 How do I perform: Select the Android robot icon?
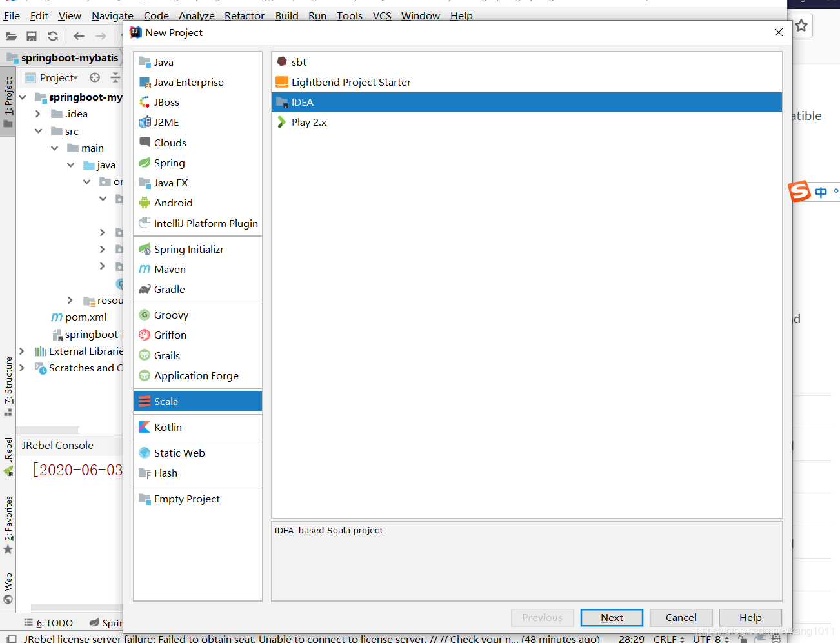click(145, 203)
